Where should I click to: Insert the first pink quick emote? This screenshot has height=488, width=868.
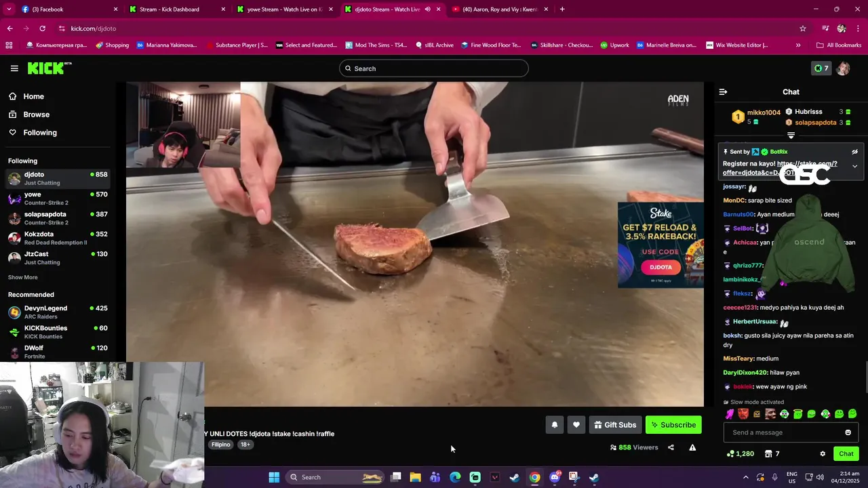730,414
